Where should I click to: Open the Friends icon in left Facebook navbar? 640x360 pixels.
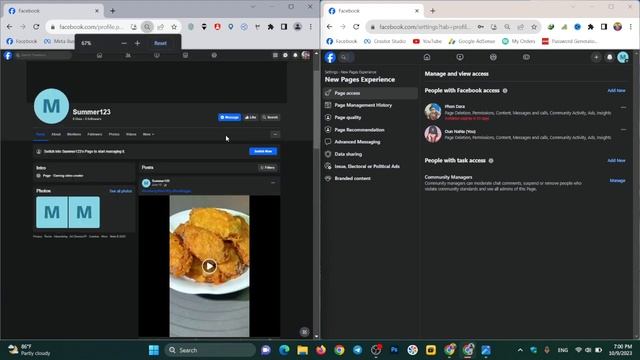128,56
